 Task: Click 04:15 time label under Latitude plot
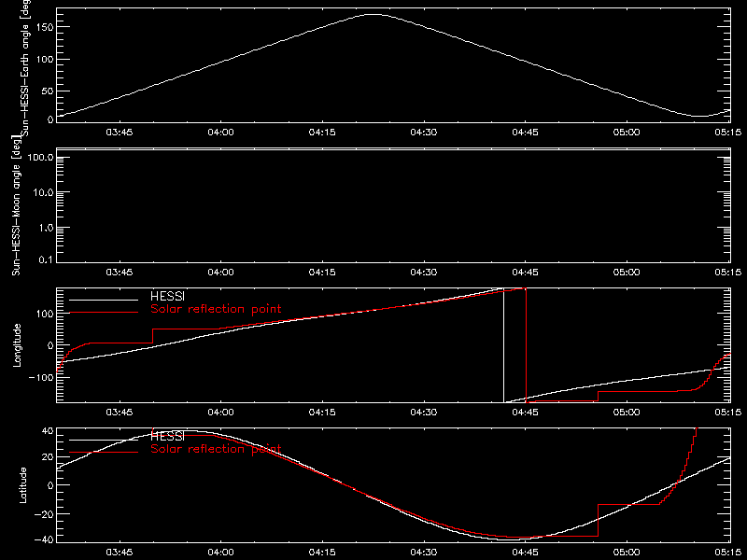click(322, 553)
